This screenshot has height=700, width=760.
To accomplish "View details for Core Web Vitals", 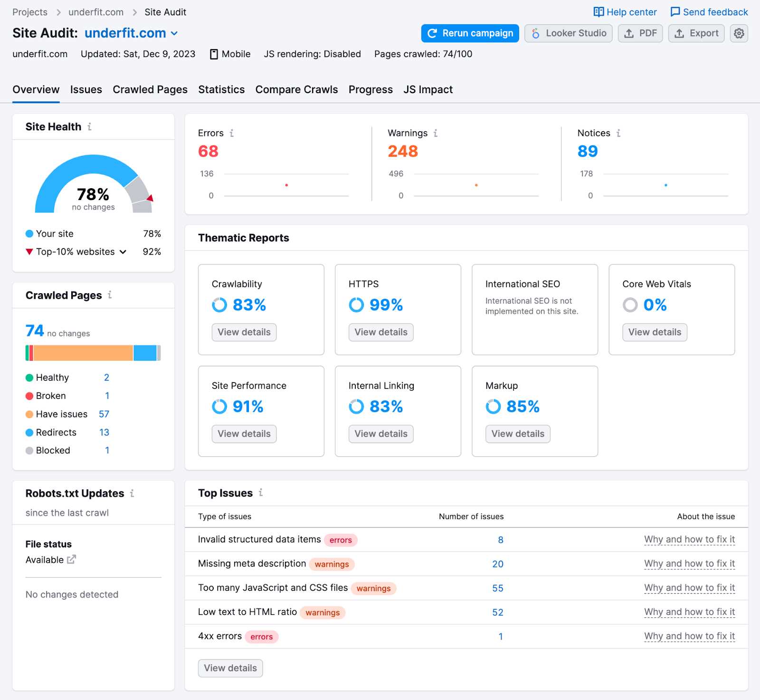I will click(655, 332).
